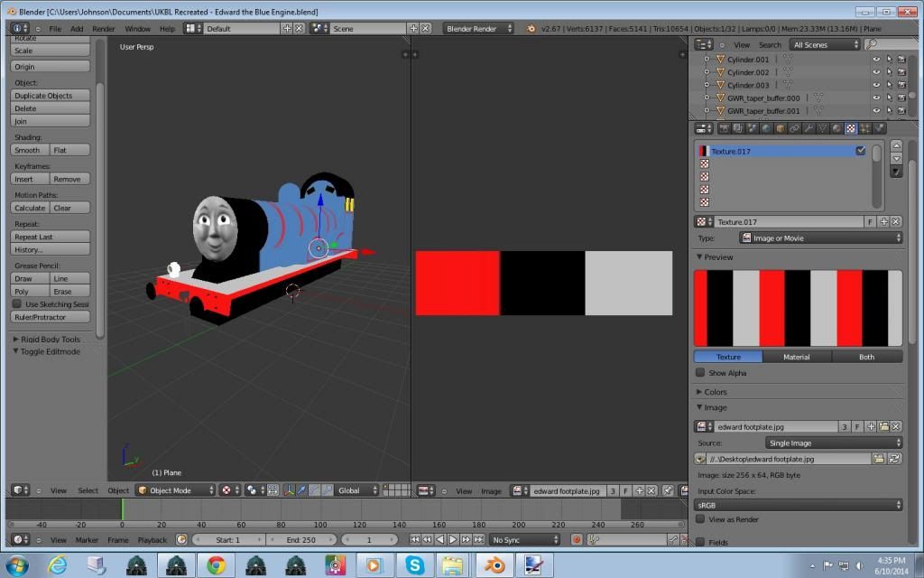924x578 pixels.
Task: Click the Duplicate Objects button
Action: (51, 96)
